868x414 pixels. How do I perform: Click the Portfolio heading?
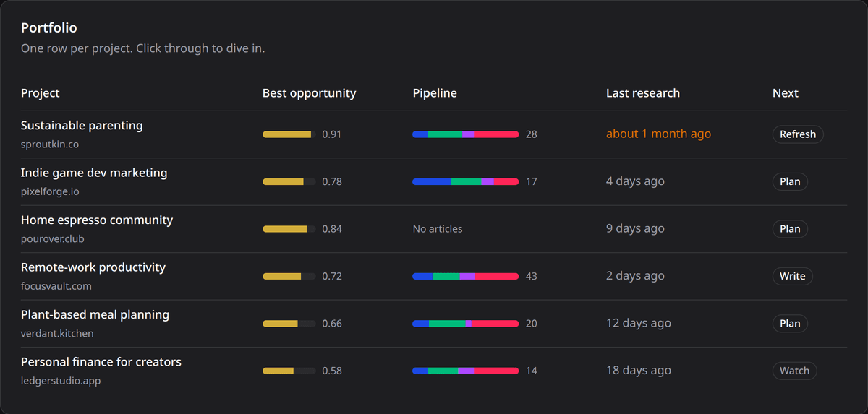[49, 28]
